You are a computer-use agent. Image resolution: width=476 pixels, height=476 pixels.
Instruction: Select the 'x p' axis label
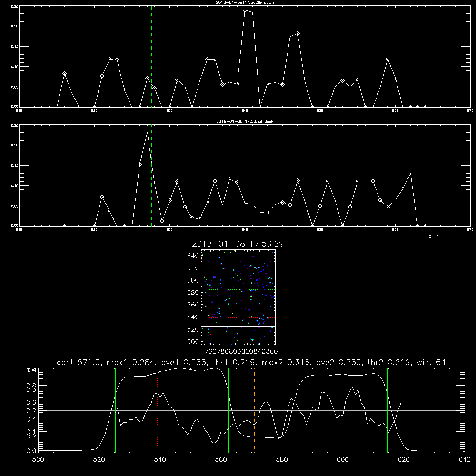coord(434,236)
